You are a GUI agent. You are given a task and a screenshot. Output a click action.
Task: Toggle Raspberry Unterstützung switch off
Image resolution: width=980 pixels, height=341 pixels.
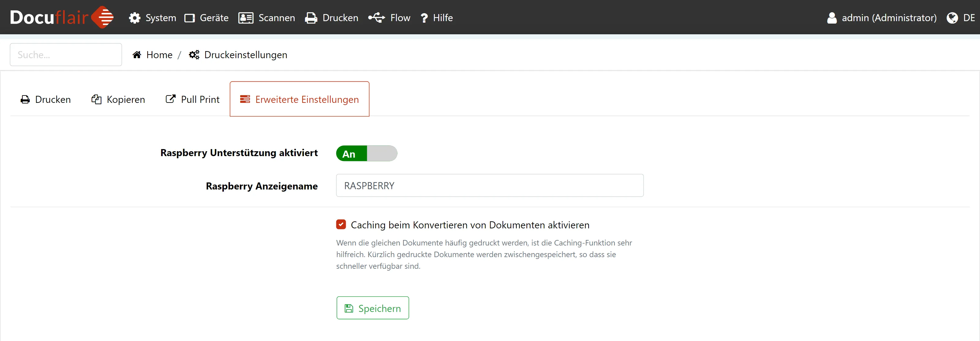pos(366,154)
